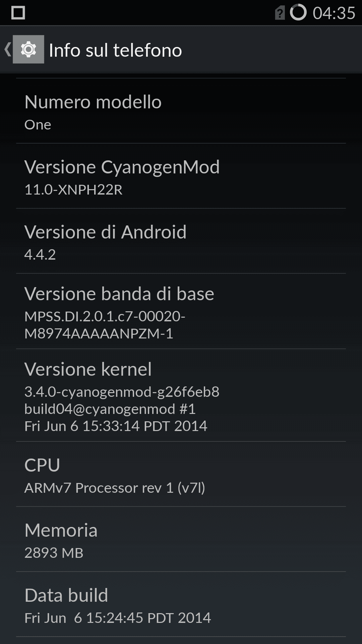Viewport: 362px width, 644px height.
Task: Tap the SIM card missing icon
Action: coord(280,13)
